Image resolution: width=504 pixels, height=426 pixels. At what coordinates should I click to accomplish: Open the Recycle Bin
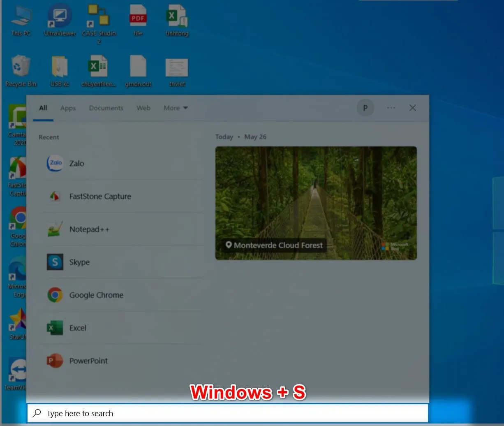pyautogui.click(x=21, y=69)
